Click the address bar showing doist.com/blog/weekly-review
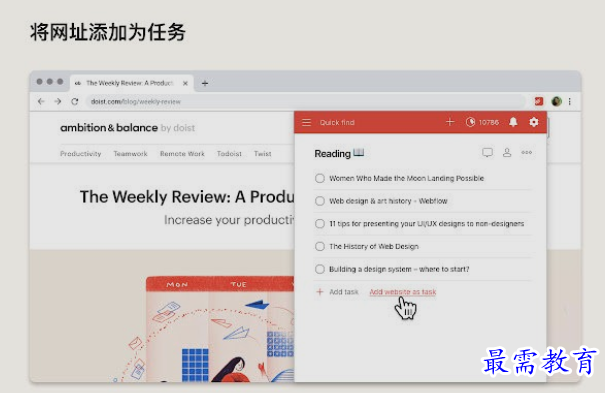This screenshot has height=393, width=605. (305, 101)
